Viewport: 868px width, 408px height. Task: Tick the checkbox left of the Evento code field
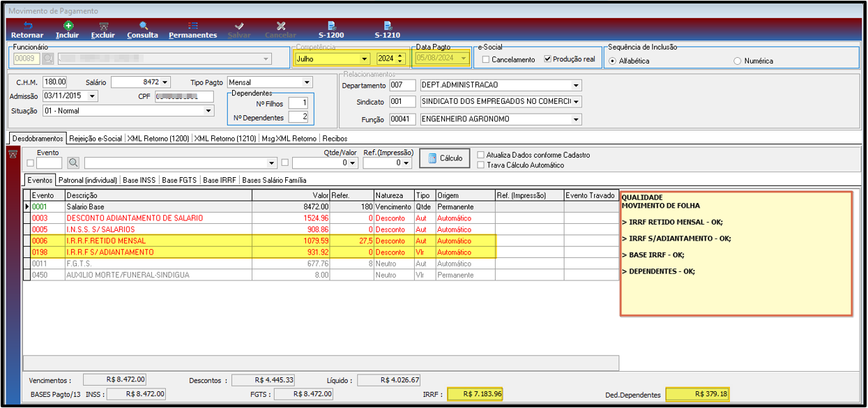(x=30, y=163)
